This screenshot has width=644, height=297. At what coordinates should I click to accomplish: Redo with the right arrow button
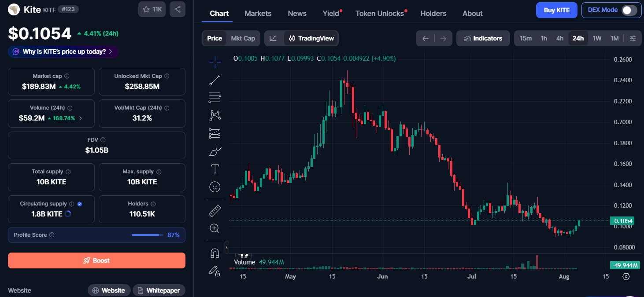click(x=443, y=38)
